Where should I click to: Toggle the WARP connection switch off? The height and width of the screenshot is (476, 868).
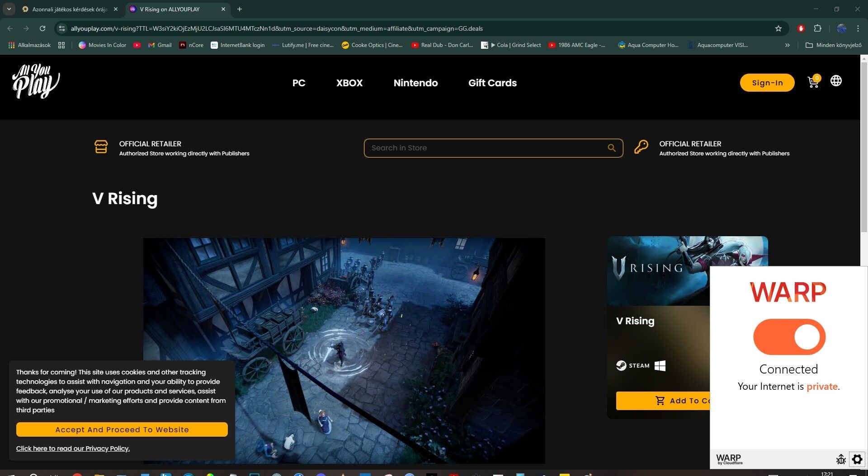click(x=789, y=337)
